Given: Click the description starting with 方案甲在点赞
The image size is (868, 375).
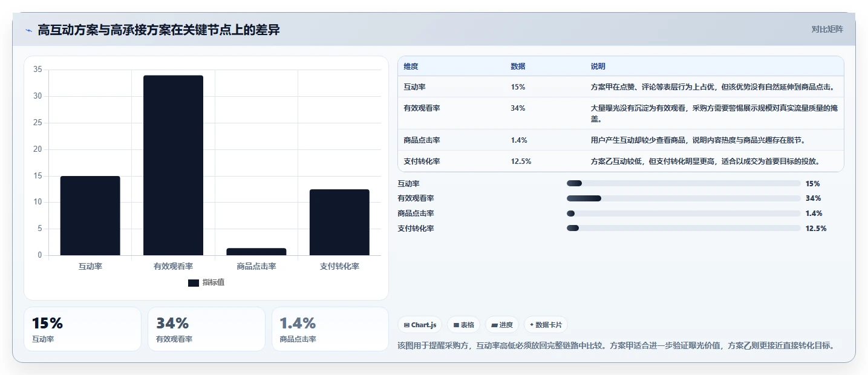Looking at the screenshot, I should pos(713,87).
